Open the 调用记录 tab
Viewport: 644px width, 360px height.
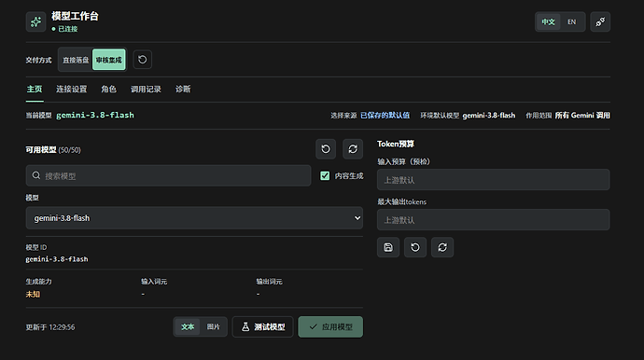coord(146,90)
